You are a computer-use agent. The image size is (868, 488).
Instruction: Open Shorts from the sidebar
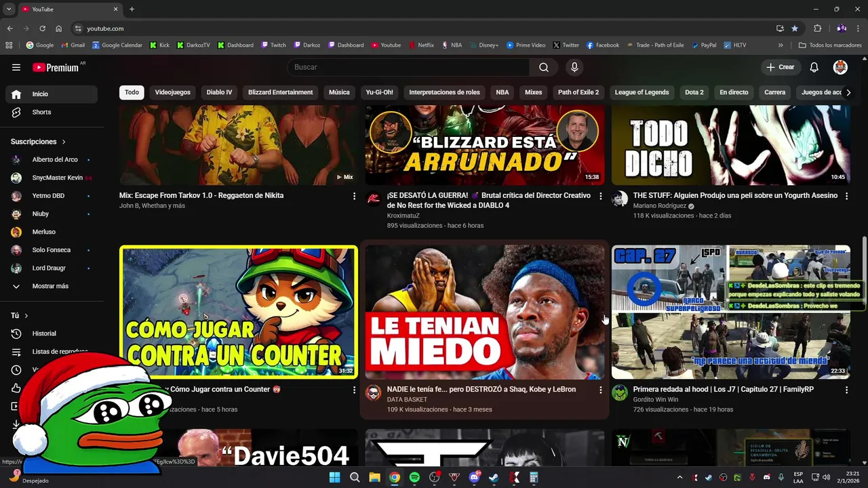click(x=52, y=113)
